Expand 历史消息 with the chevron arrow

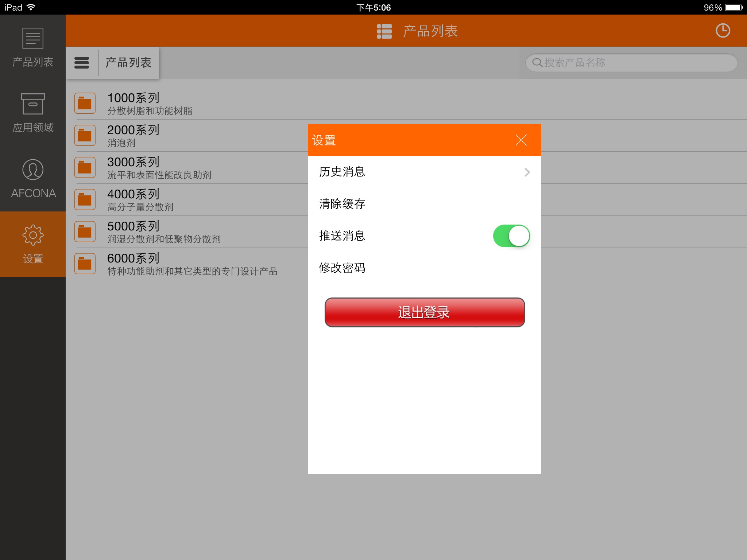[x=527, y=172]
